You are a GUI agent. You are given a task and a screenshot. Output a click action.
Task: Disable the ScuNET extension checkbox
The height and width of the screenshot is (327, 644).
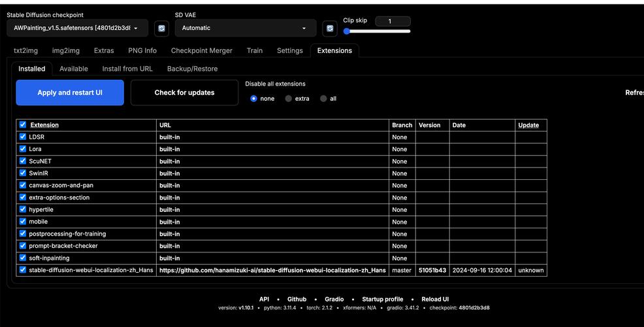[x=23, y=161]
